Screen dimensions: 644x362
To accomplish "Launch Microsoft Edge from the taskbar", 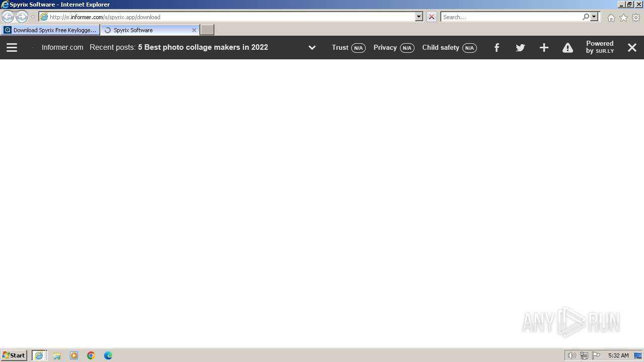I will coord(108,355).
